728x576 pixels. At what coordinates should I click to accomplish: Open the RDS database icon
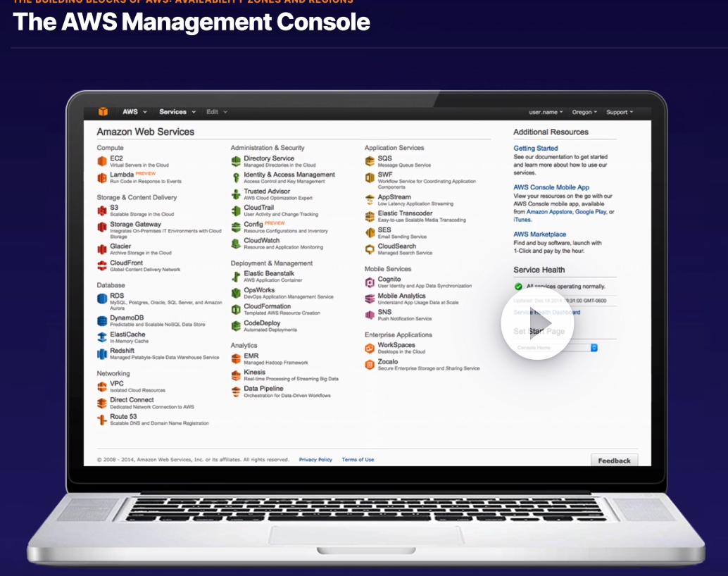pos(102,299)
